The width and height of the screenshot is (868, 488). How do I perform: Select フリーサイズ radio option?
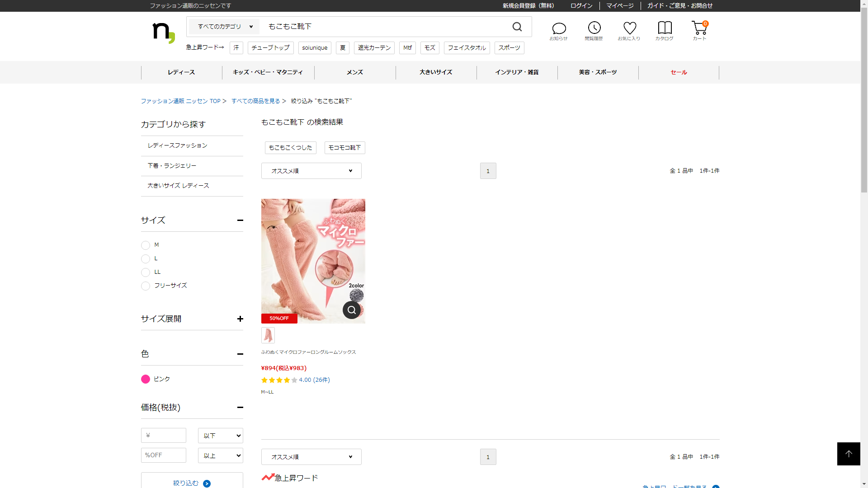pos(146,286)
